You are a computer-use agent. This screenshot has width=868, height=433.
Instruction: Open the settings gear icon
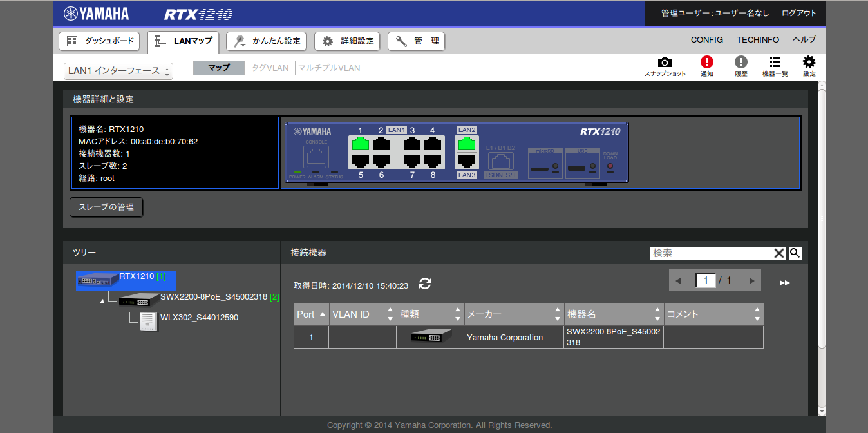(x=809, y=62)
